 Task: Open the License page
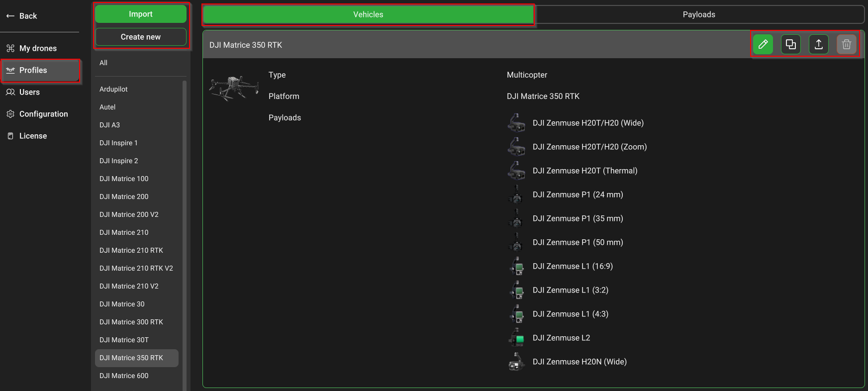click(33, 136)
